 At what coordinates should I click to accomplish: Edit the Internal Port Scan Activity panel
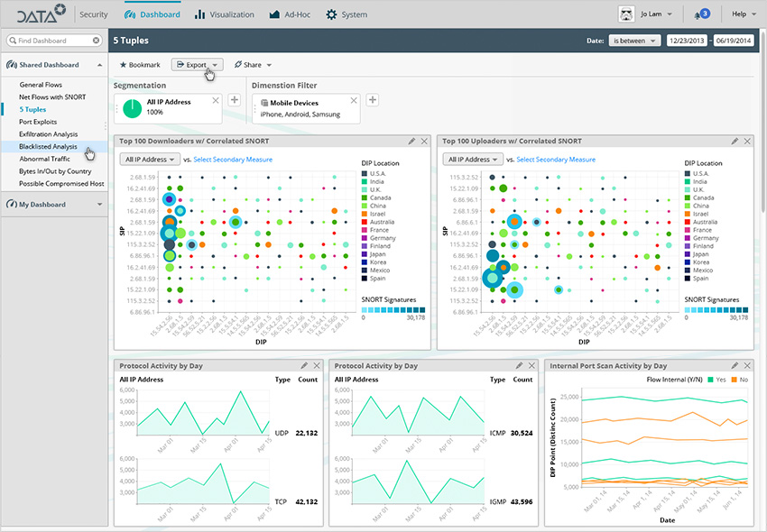(x=735, y=365)
